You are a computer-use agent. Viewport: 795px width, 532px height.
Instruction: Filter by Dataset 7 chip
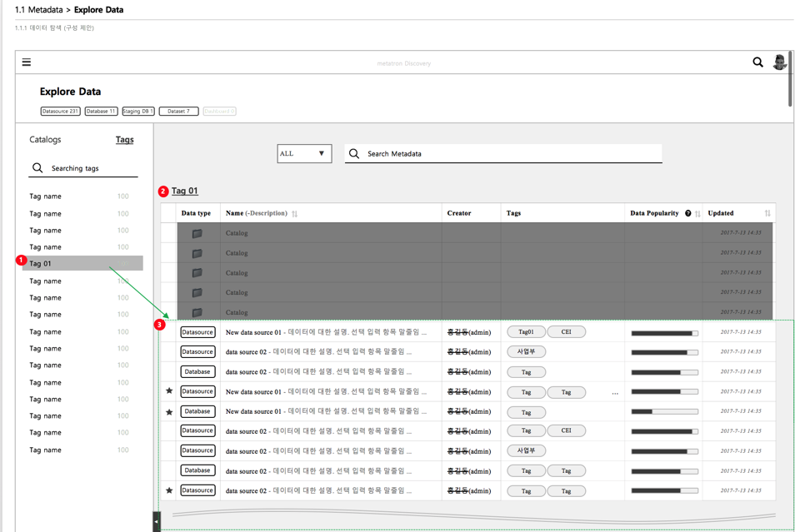click(x=178, y=111)
